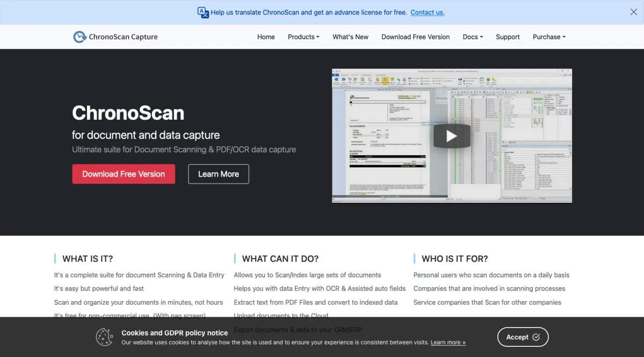Expand the Docs dropdown menu
This screenshot has width=644, height=357.
473,37
